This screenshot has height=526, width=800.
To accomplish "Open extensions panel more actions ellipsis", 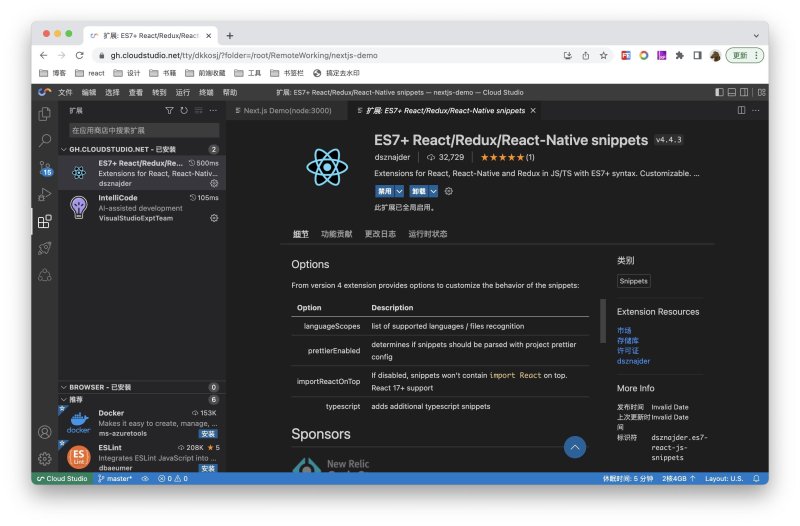I will pyautogui.click(x=213, y=111).
